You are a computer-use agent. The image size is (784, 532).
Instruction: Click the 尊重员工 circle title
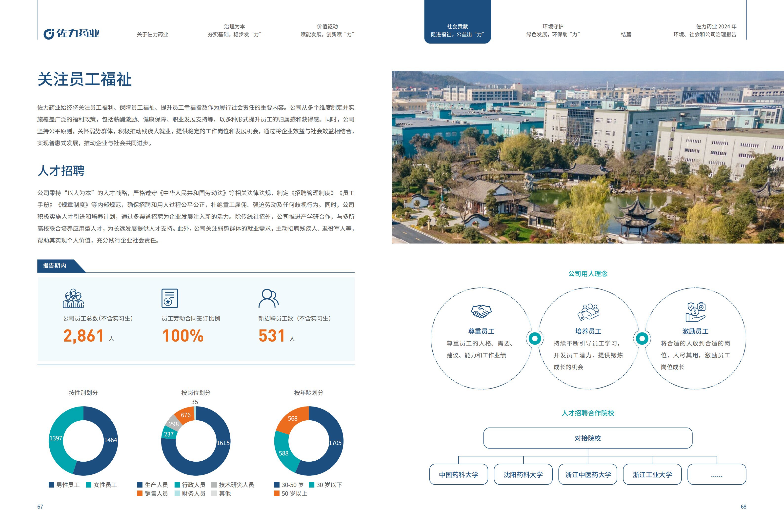pyautogui.click(x=481, y=331)
